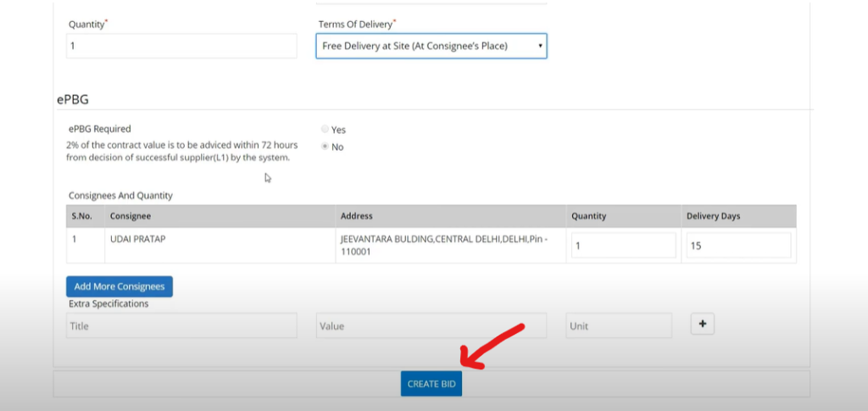Open the Terms Of Delivery dropdown
The width and height of the screenshot is (868, 411).
[431, 46]
